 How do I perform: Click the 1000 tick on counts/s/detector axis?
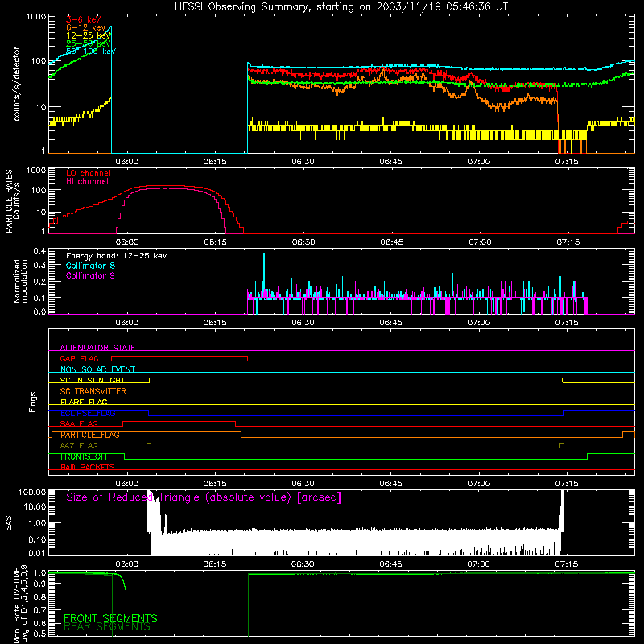click(x=36, y=17)
